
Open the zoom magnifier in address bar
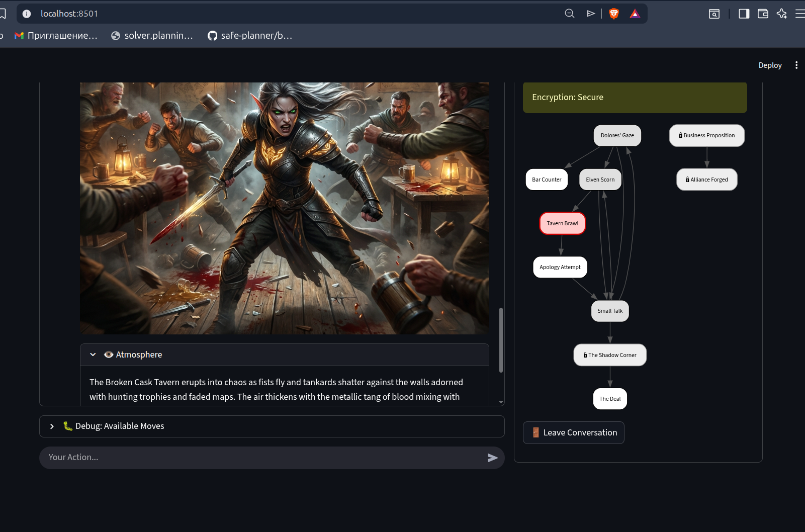pos(570,14)
